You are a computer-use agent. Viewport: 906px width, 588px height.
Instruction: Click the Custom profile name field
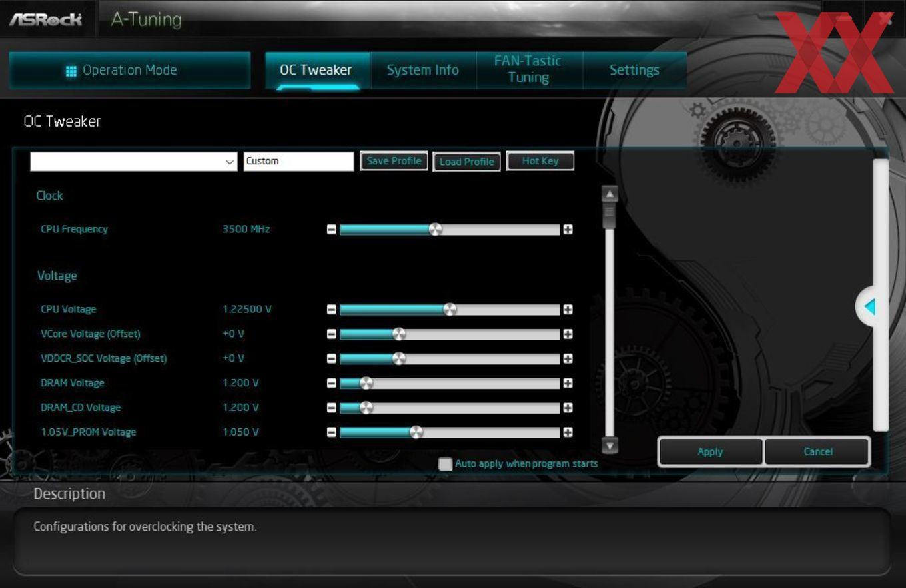(x=298, y=162)
